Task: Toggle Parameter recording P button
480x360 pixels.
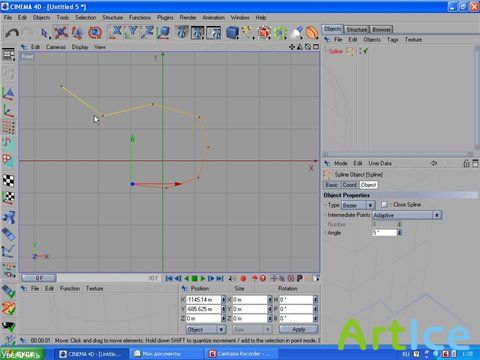Action: coord(299,278)
